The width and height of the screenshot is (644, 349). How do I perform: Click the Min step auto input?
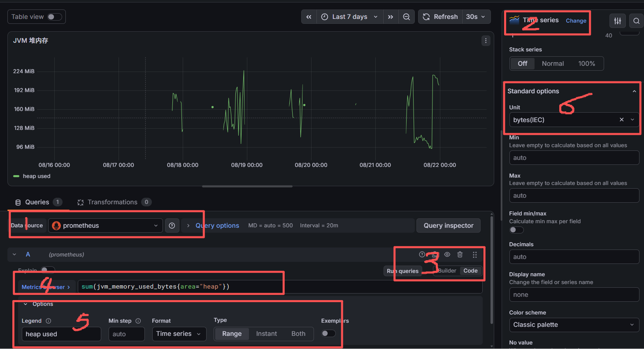pyautogui.click(x=127, y=334)
